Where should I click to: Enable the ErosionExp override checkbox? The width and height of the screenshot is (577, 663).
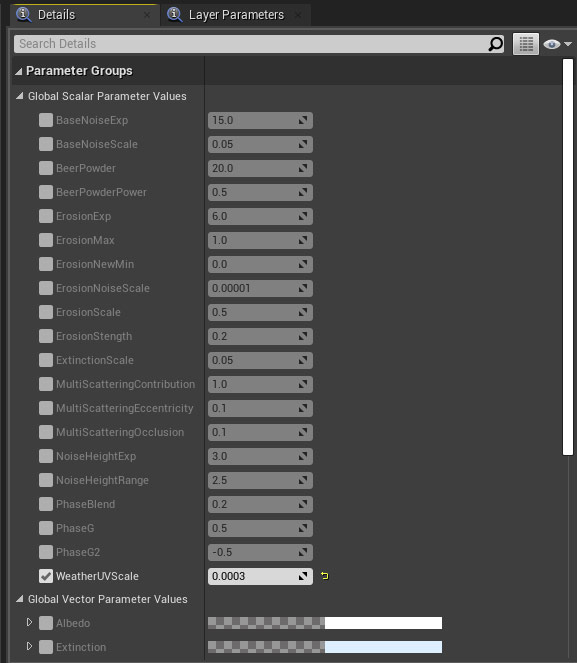pyautogui.click(x=46, y=216)
